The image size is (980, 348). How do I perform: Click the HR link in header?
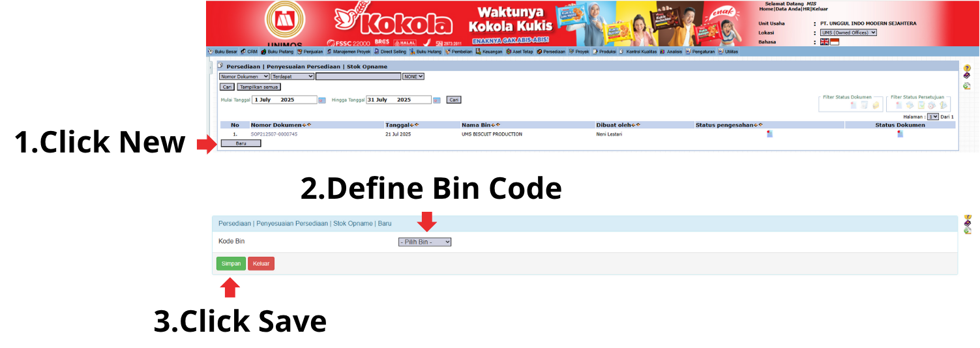(x=806, y=9)
